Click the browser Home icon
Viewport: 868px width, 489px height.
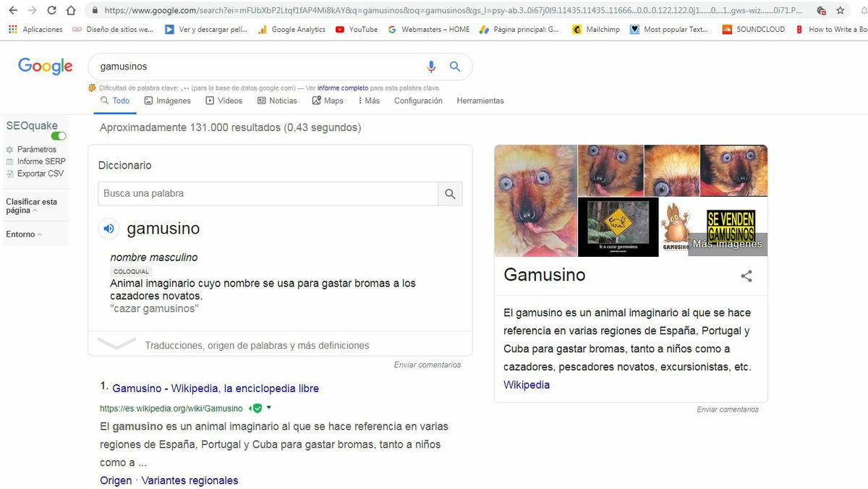[71, 10]
